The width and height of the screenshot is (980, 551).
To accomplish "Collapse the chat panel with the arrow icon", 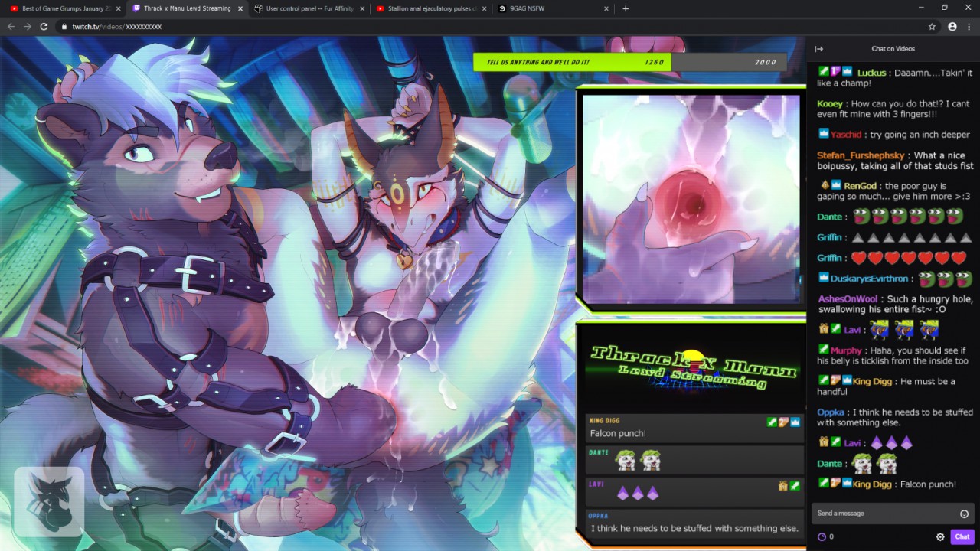I will coord(818,48).
